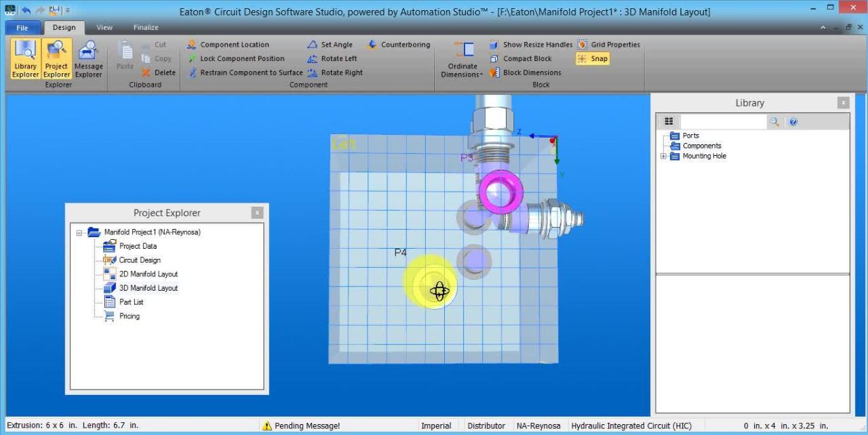Click the Library search magnifier icon
The height and width of the screenshot is (435, 868).
(x=775, y=122)
